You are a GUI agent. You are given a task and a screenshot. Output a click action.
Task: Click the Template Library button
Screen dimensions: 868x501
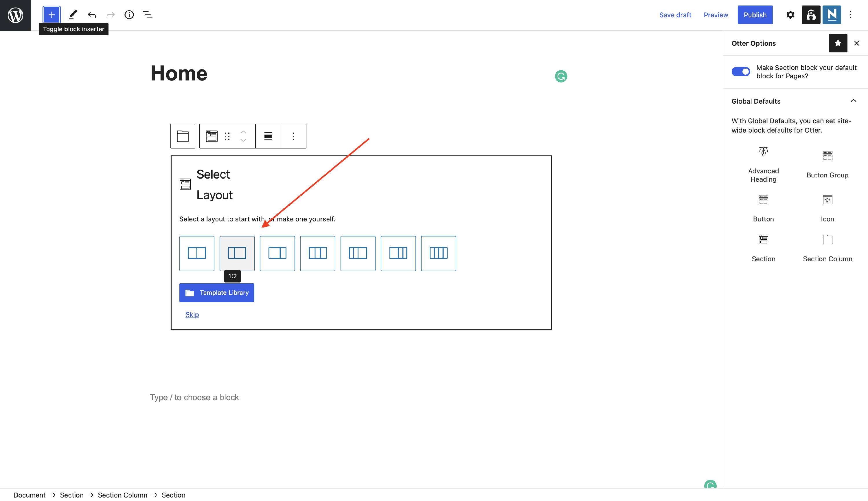tap(217, 293)
